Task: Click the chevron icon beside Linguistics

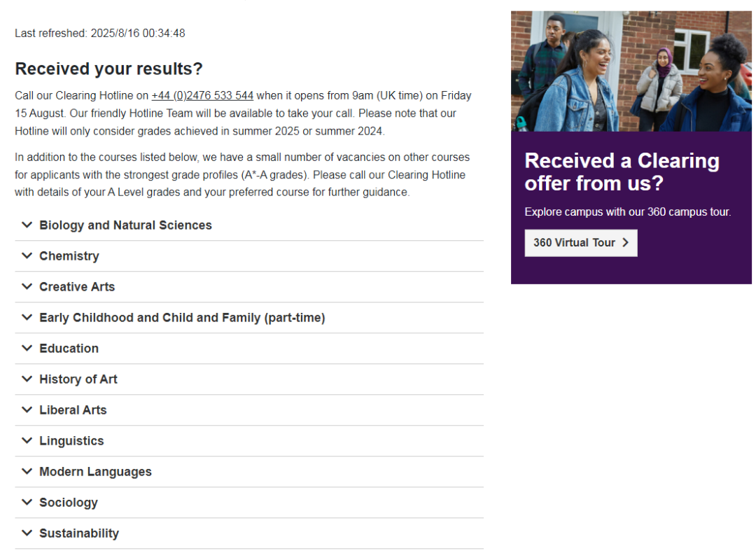Action: tap(27, 441)
